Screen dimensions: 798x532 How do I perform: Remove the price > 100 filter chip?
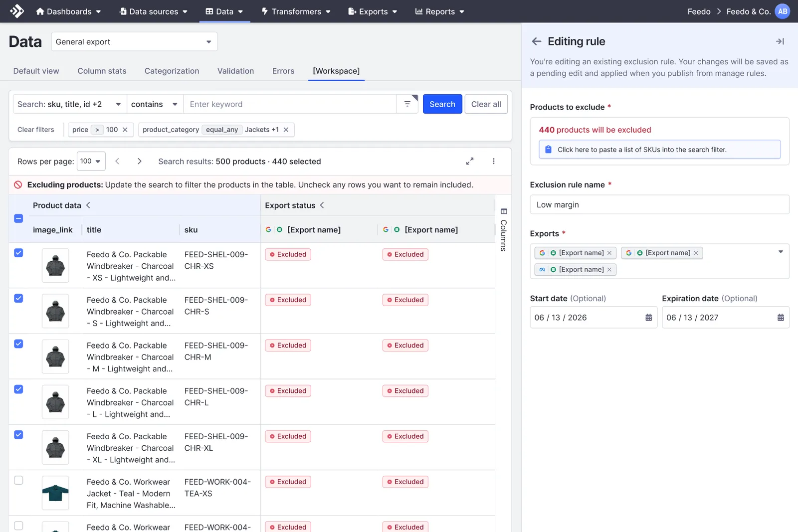(x=125, y=130)
